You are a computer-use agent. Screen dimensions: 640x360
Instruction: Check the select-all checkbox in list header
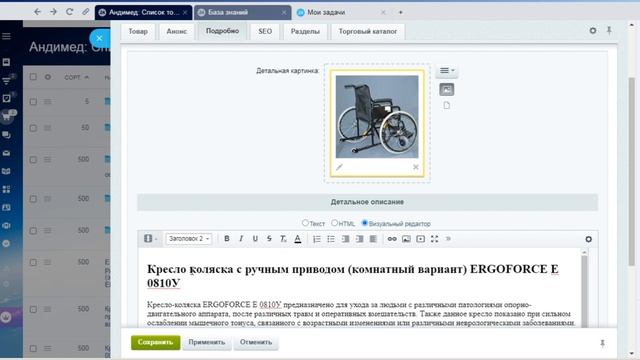tap(33, 77)
